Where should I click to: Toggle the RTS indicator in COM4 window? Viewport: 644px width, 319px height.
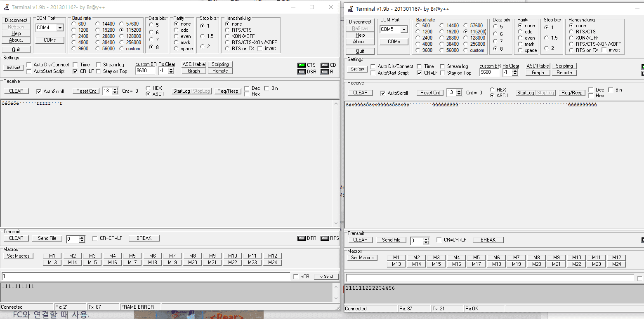tap(325, 238)
